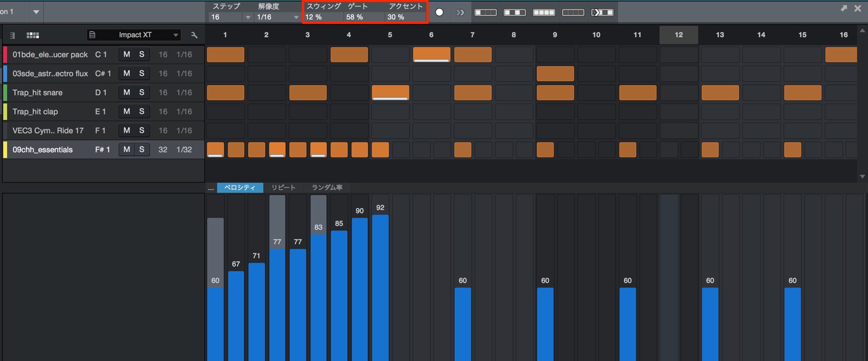Open the Impact XT instrument editor with the wrench
The height and width of the screenshot is (361, 868).
click(x=194, y=35)
